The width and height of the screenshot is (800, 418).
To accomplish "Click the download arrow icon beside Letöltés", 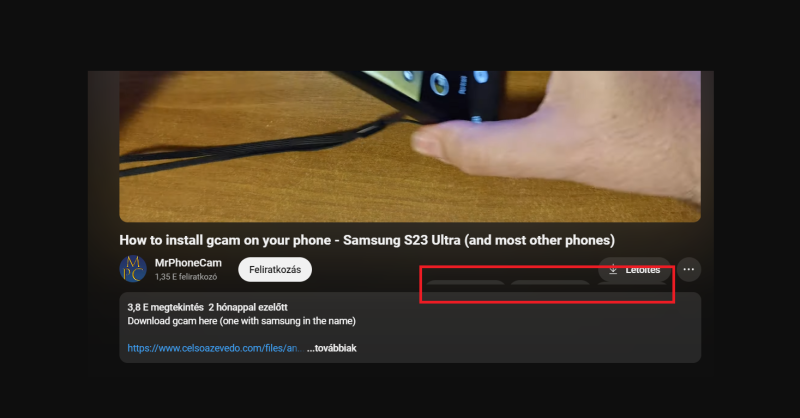I will coord(613,269).
